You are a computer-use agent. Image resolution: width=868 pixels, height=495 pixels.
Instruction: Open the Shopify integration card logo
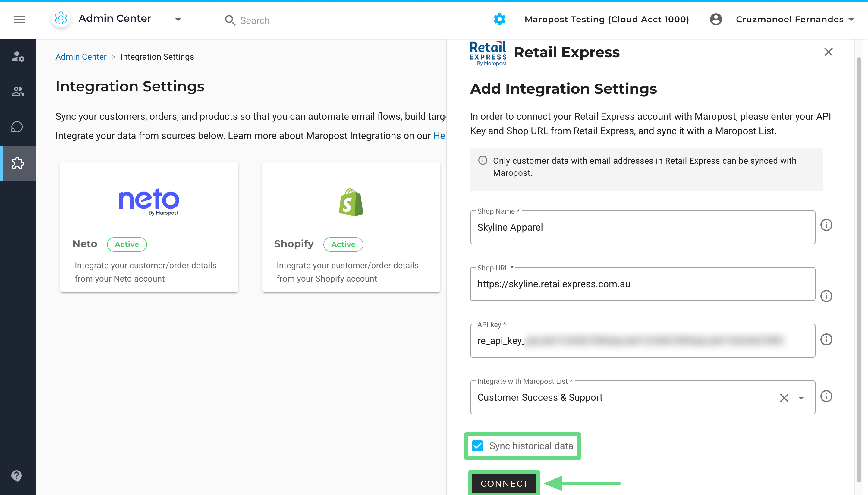click(351, 202)
